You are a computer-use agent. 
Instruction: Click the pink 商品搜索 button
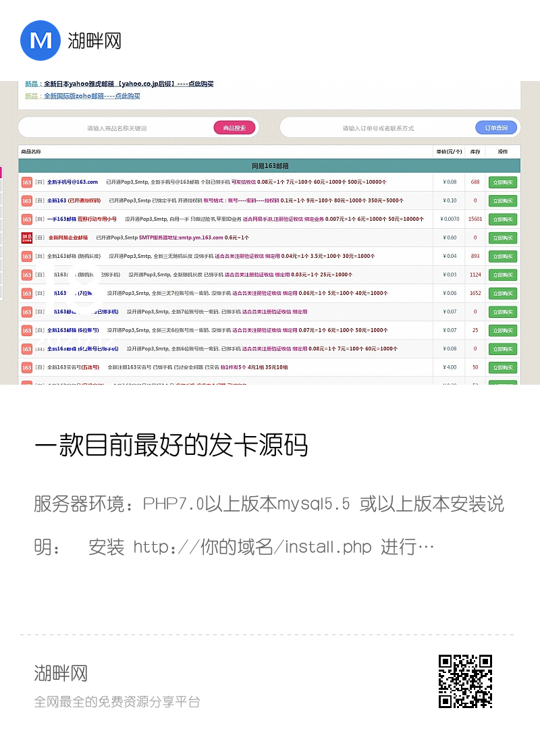coord(234,128)
